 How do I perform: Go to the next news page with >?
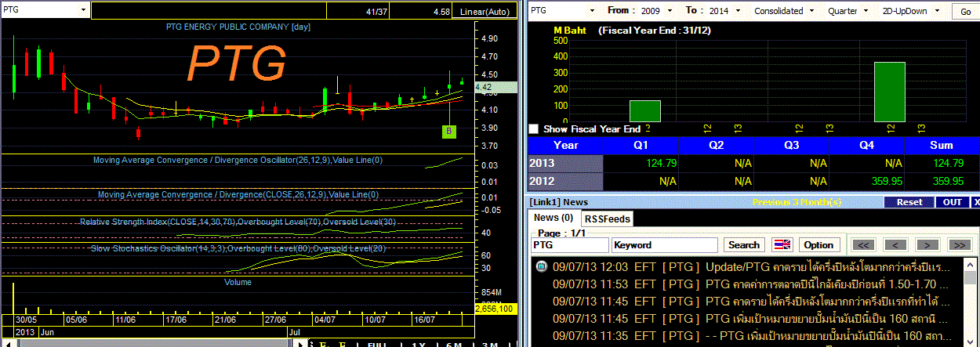point(927,245)
